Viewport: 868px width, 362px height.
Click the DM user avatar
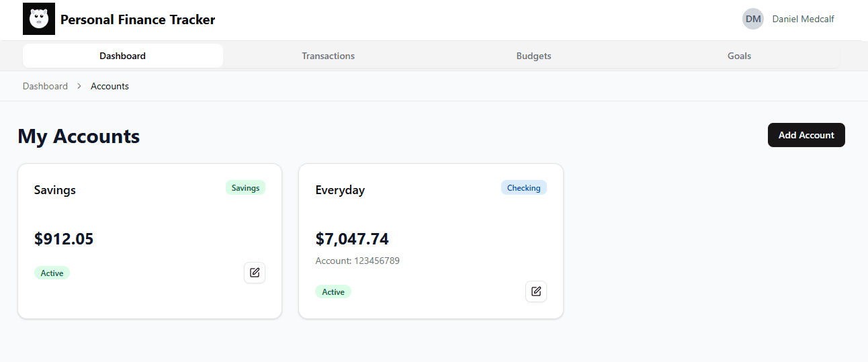(753, 19)
